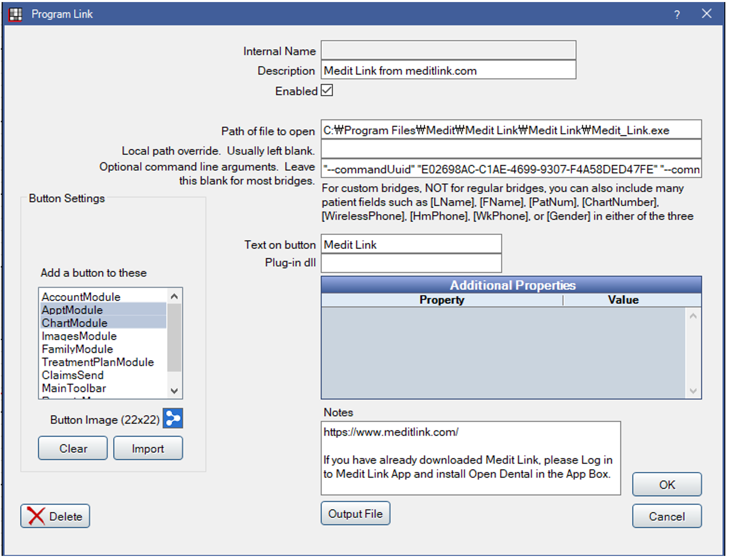This screenshot has height=560, width=729.
Task: Select AccountModule in the list
Action: (103, 297)
